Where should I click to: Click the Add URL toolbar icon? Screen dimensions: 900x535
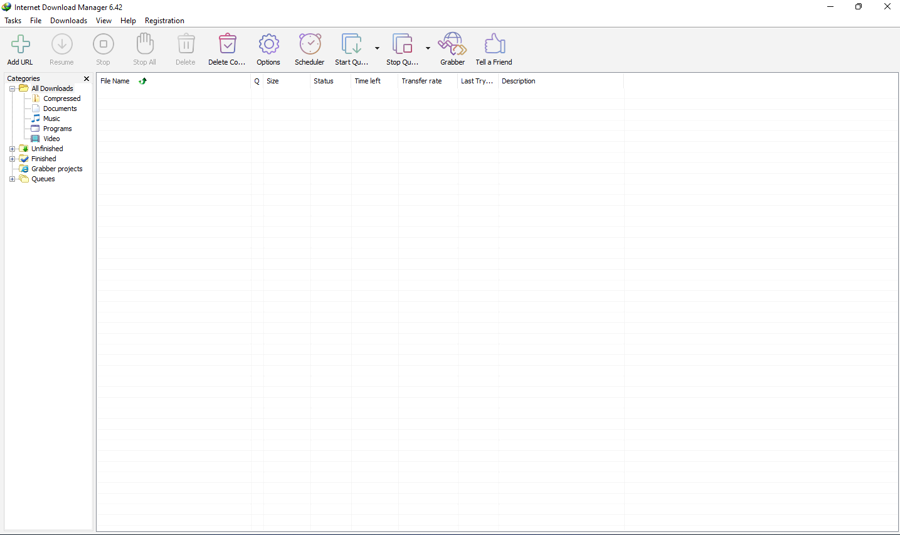click(21, 44)
